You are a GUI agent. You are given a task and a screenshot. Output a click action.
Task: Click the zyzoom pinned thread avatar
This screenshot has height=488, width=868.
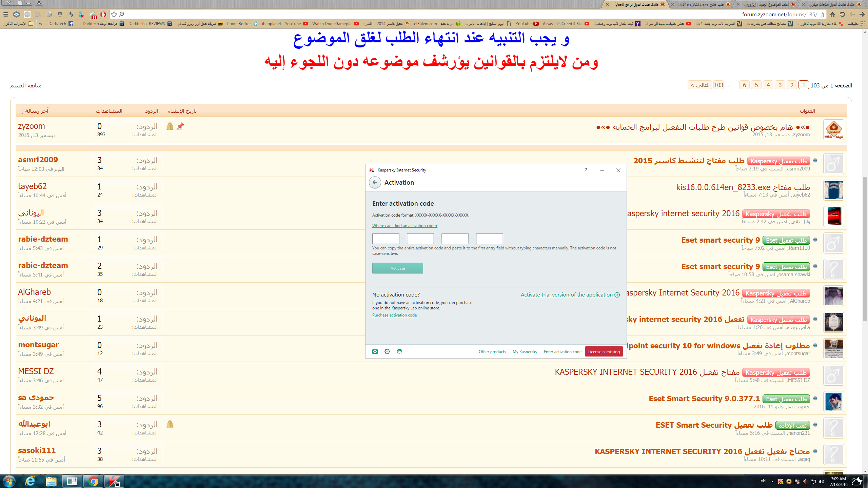click(x=833, y=130)
